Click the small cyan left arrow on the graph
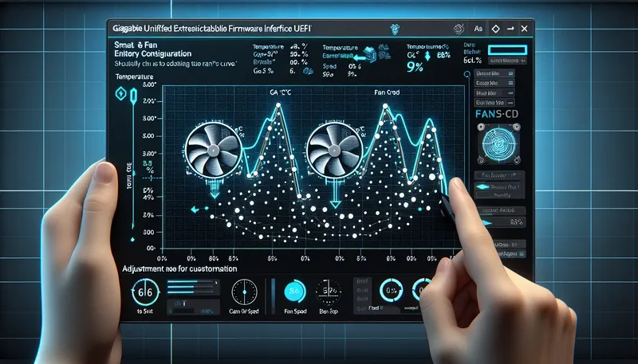638x364 pixels. click(195, 209)
